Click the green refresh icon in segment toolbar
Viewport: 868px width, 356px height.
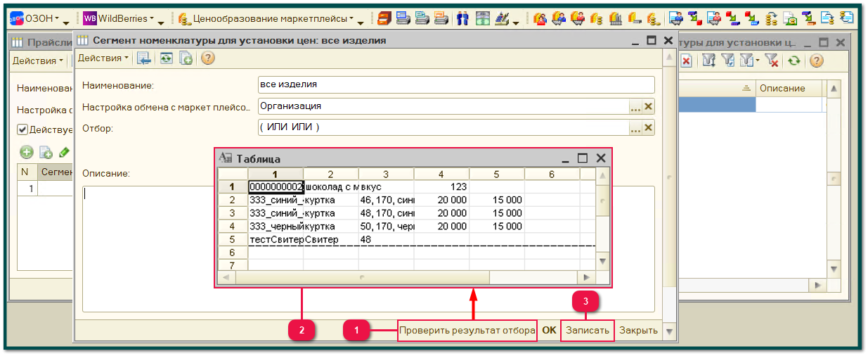(x=166, y=58)
